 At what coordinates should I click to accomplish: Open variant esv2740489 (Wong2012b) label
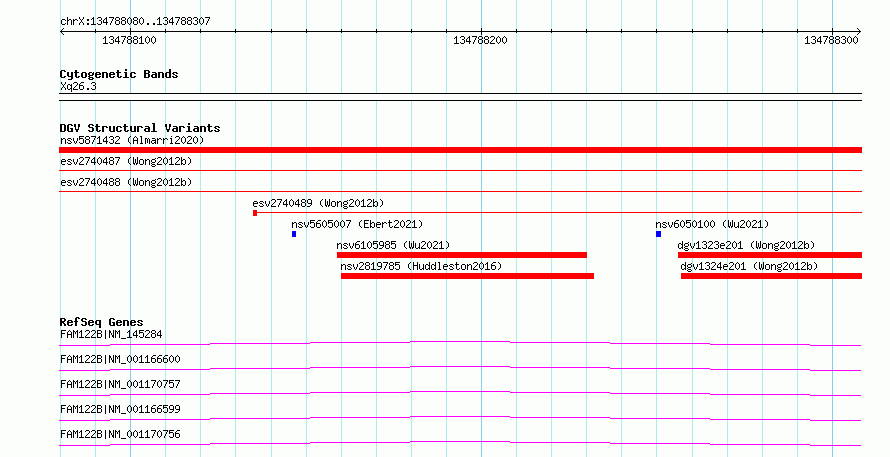tap(318, 203)
